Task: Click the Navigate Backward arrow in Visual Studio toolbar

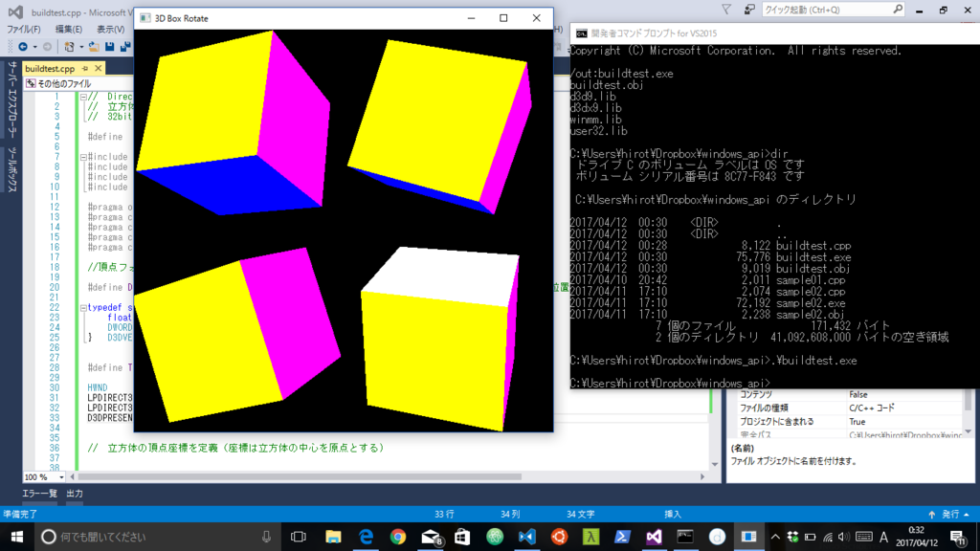Action: click(23, 47)
